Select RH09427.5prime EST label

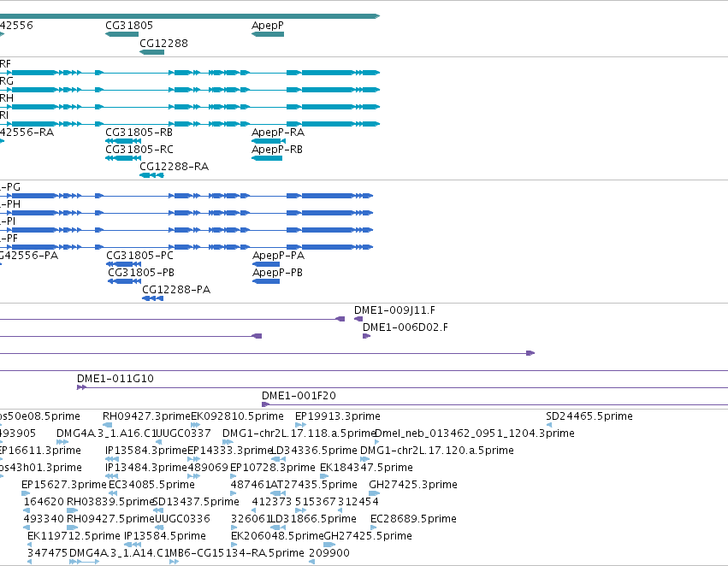(110, 519)
